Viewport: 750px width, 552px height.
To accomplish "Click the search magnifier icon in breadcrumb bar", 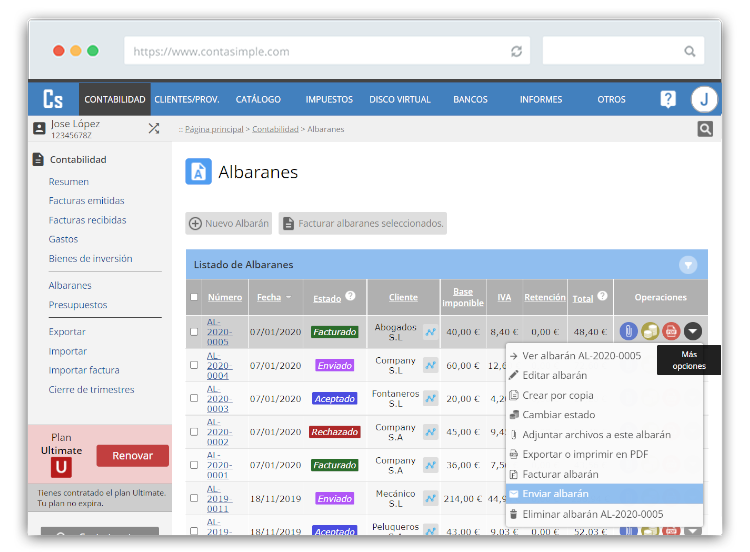I will 705,129.
